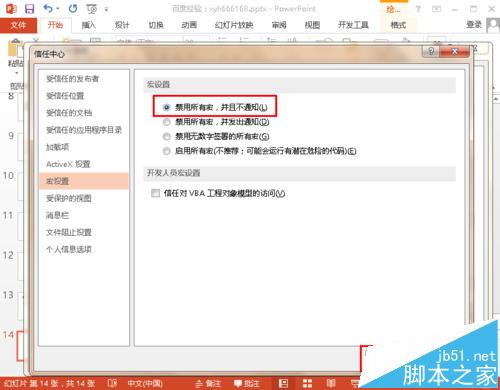Switch to the 动画 ribbon tab
Image resolution: width=500 pixels, height=390 pixels.
(189, 25)
